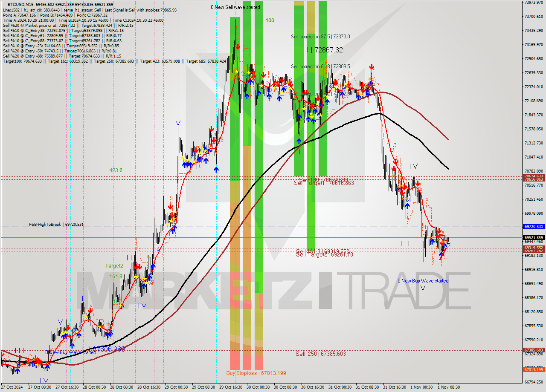The height and width of the screenshot is (392, 546).
Task: Click the '0 New Buy Wave started' label beside 67606.969
Action: point(71,352)
